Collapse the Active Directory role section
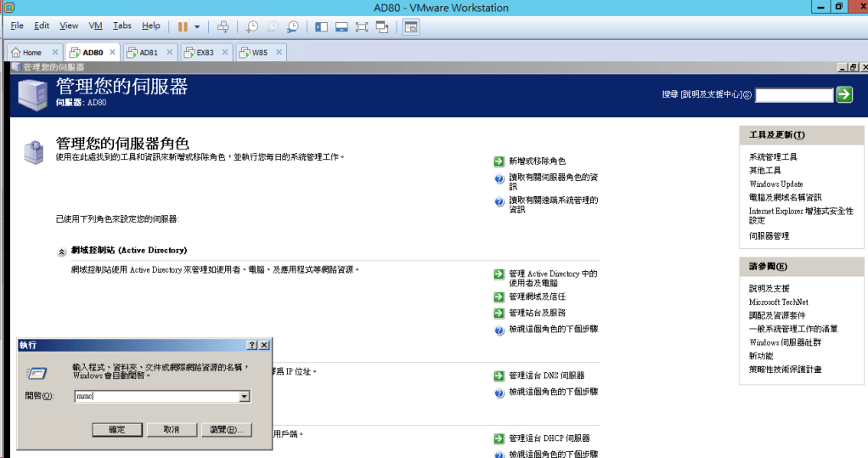The height and width of the screenshot is (458, 868). pos(61,252)
